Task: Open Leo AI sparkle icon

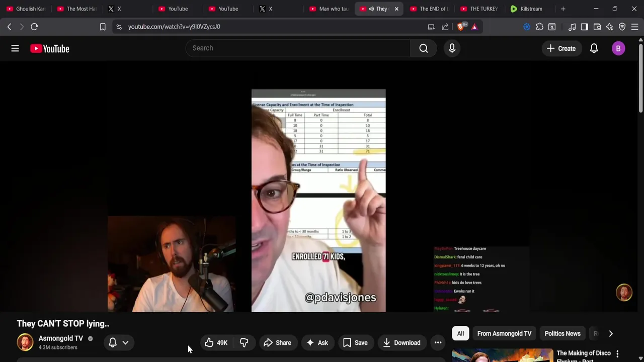Action: [x=610, y=27]
